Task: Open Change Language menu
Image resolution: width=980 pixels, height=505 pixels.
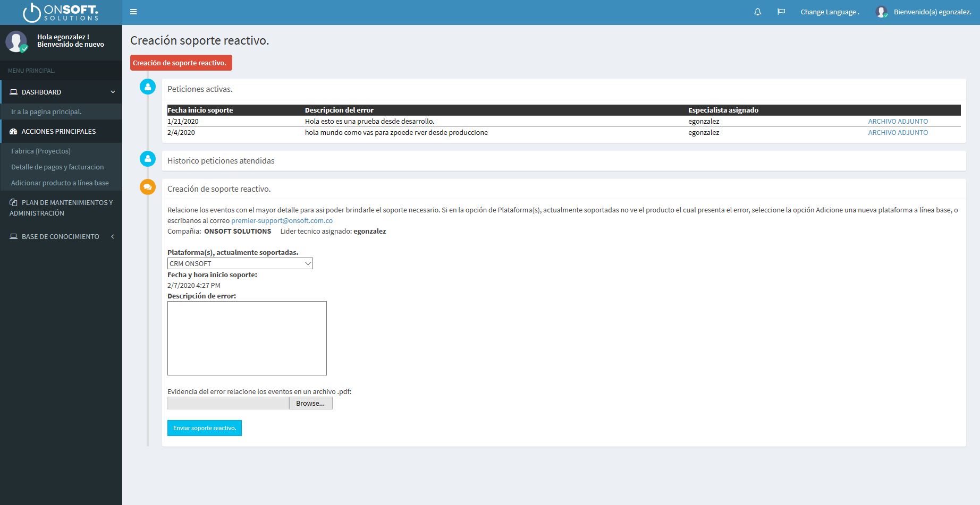Action: [830, 12]
